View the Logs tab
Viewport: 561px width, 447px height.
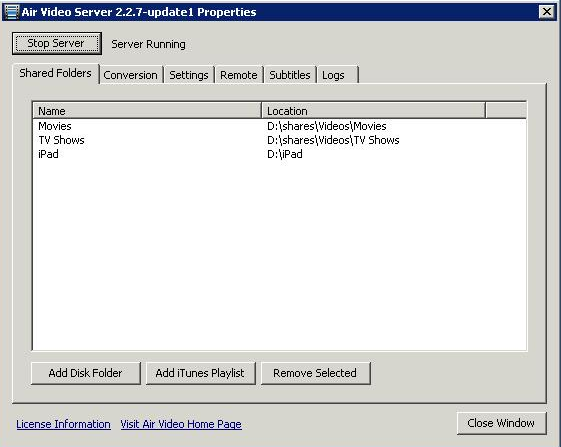(337, 75)
